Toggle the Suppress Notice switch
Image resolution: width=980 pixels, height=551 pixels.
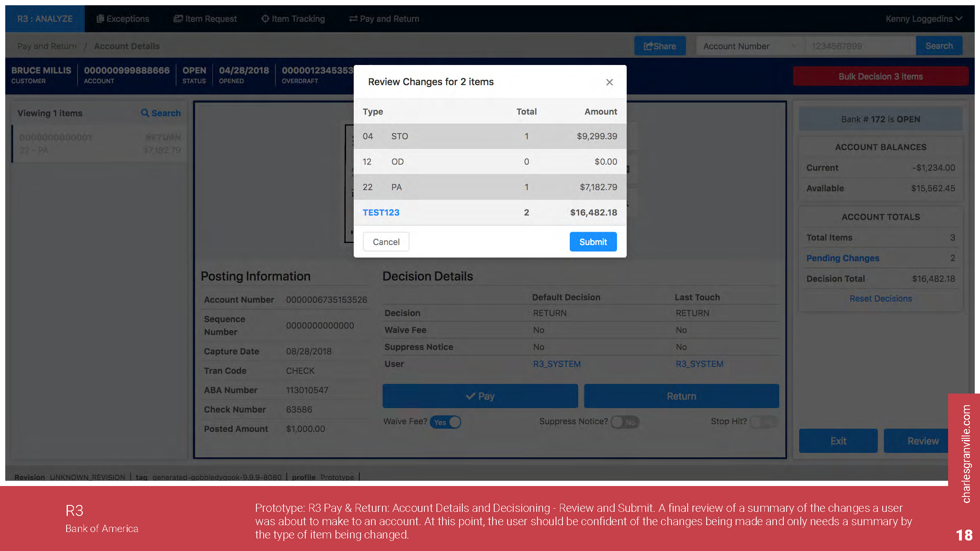click(625, 422)
